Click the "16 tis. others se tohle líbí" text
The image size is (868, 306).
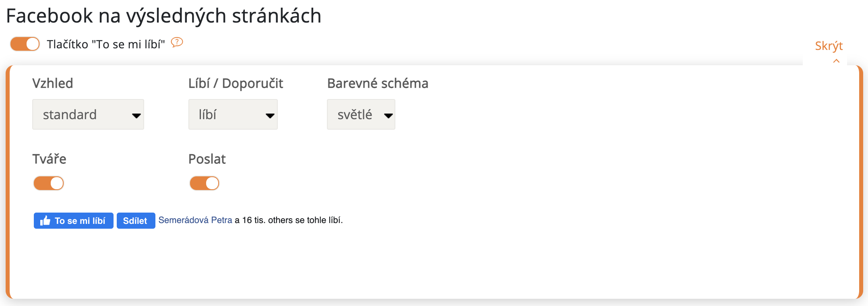[292, 220]
